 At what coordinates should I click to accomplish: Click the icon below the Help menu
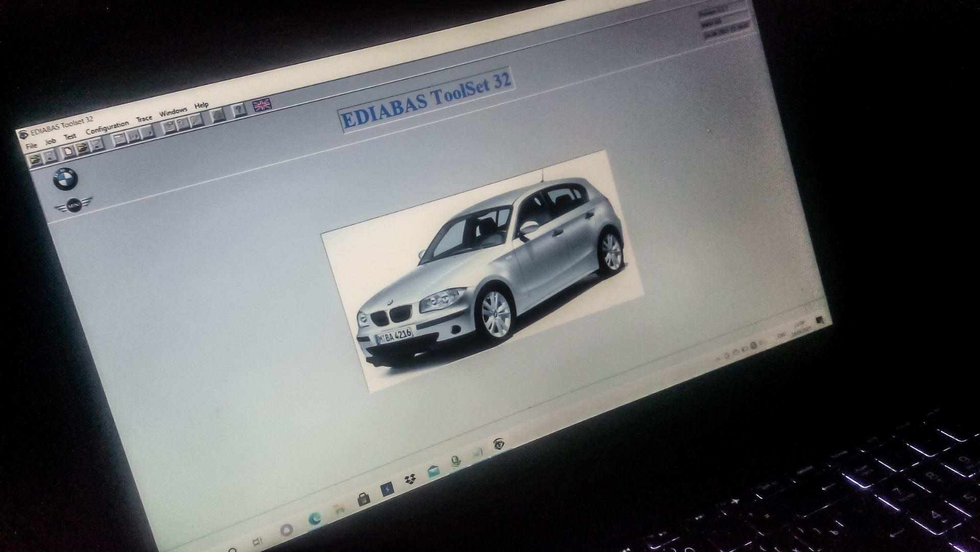pyautogui.click(x=197, y=120)
